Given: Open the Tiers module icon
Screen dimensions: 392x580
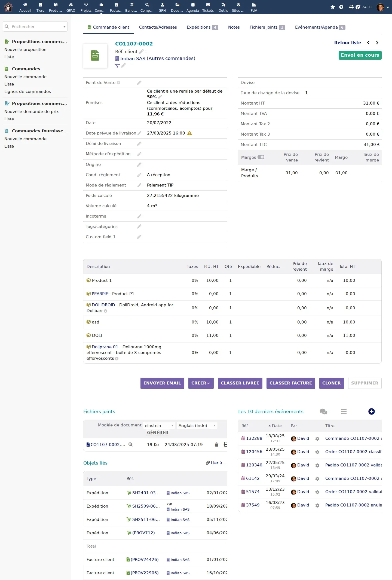Looking at the screenshot, I should pyautogui.click(x=40, y=5).
